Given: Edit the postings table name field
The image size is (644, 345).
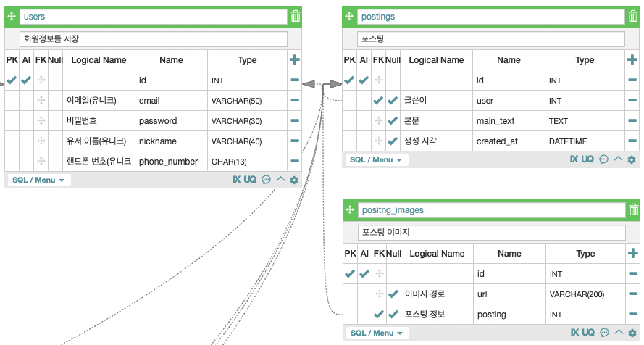Looking at the screenshot, I should tap(491, 17).
